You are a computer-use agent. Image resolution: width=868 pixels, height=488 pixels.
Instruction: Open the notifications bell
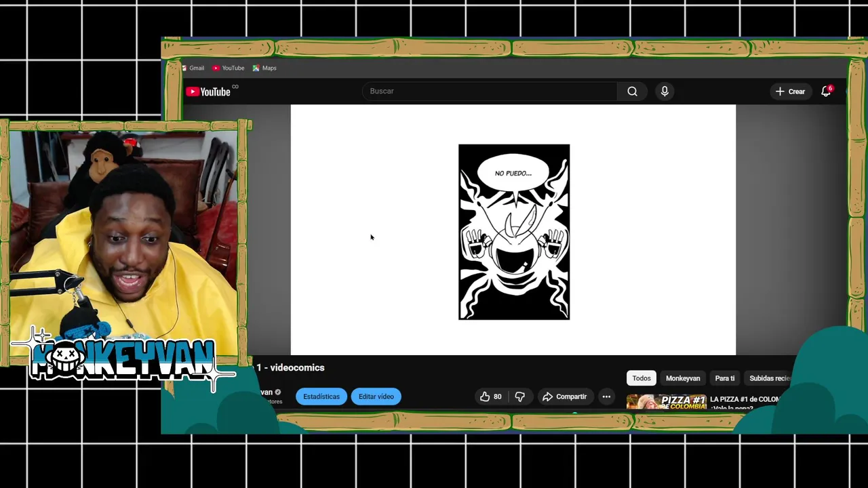(826, 91)
